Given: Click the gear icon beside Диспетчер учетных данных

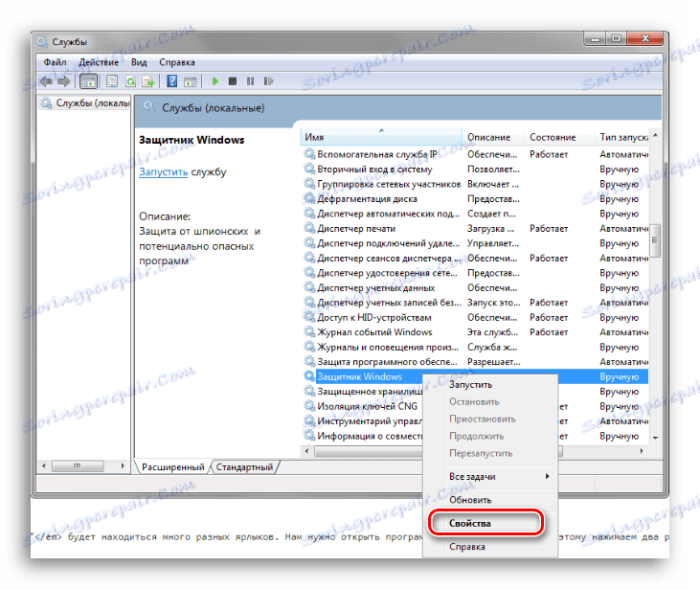Looking at the screenshot, I should click(x=309, y=287).
